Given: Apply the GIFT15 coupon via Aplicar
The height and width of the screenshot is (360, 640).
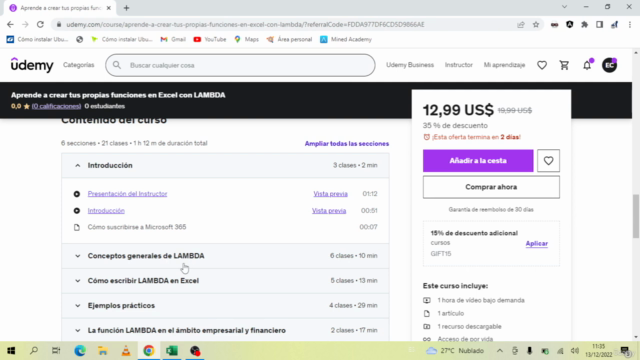Looking at the screenshot, I should click(536, 243).
